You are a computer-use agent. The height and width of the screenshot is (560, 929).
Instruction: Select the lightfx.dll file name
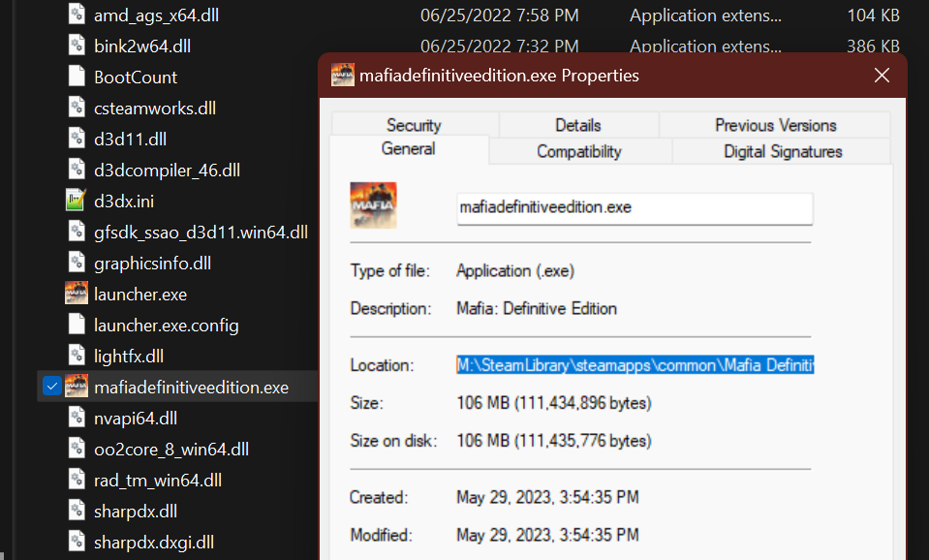129,357
